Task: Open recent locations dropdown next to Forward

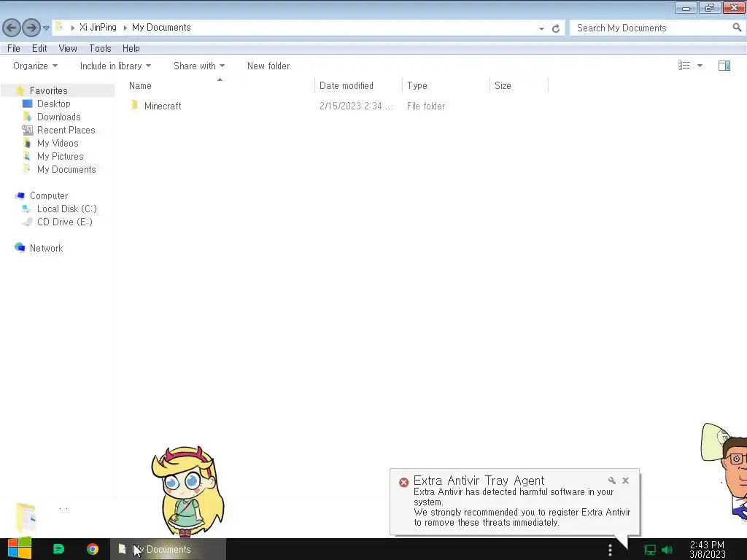Action: click(x=46, y=28)
